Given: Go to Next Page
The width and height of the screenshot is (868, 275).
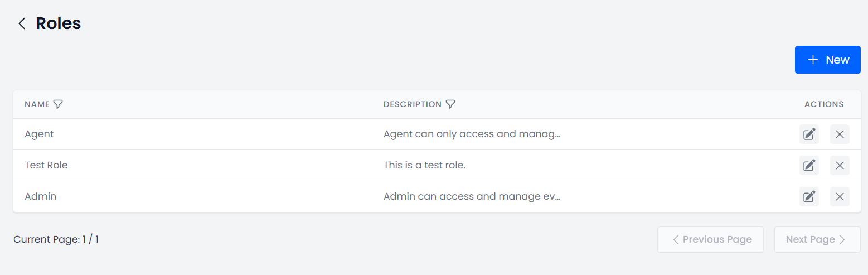Looking at the screenshot, I should coord(817,239).
